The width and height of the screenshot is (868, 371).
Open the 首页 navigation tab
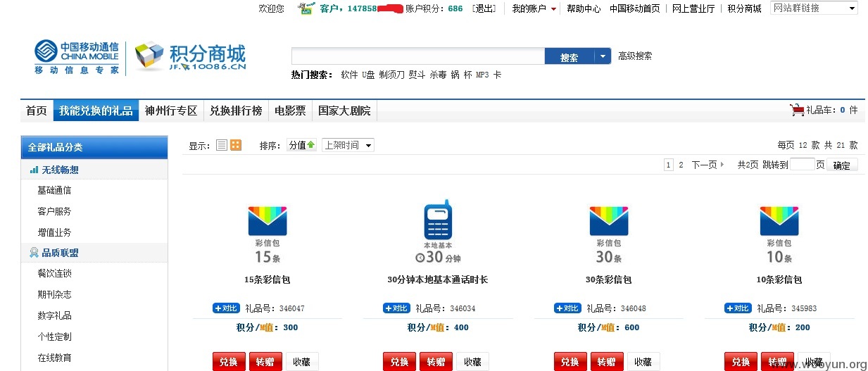(x=37, y=111)
